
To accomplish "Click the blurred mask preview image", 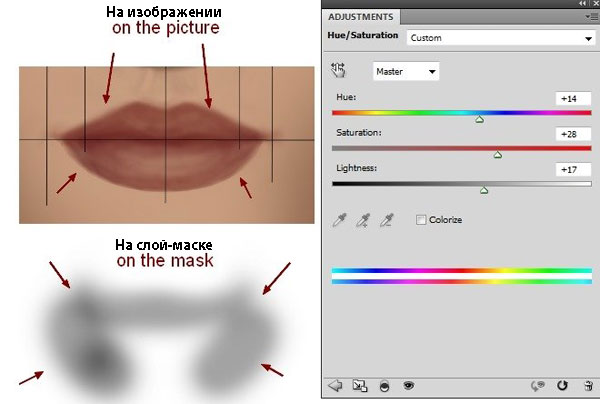I will pos(161,337).
